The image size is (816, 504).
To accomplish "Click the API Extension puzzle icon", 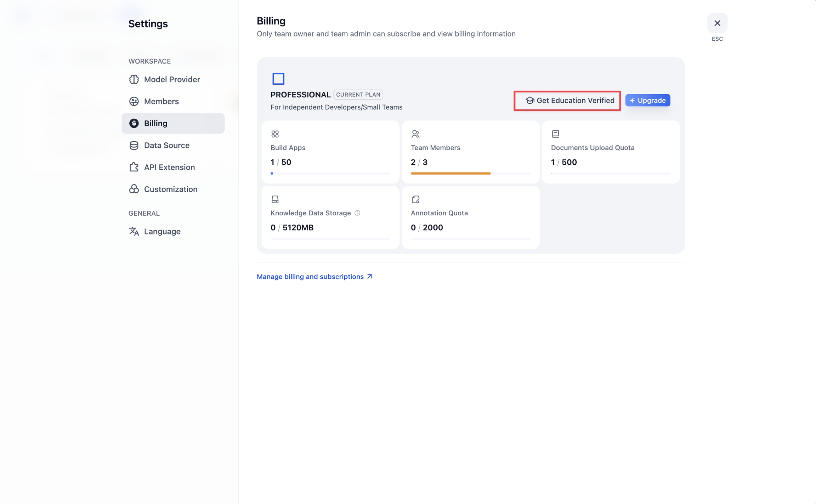I will coord(134,167).
